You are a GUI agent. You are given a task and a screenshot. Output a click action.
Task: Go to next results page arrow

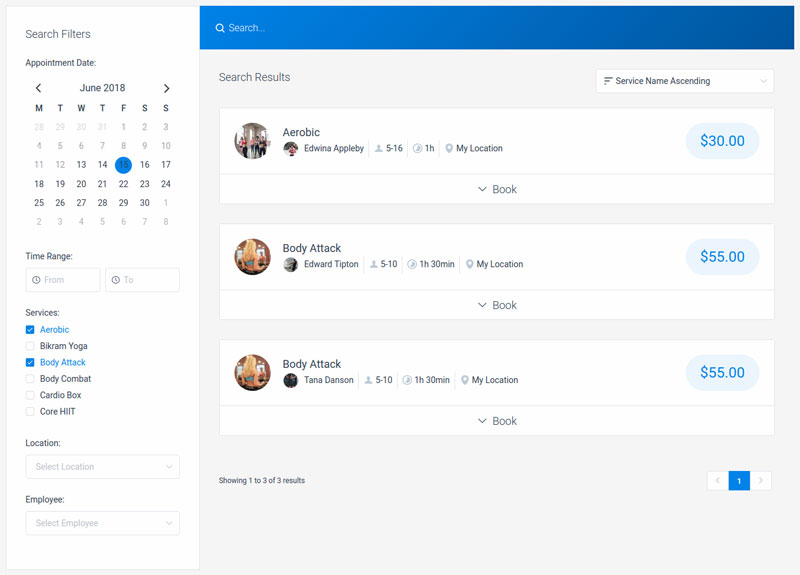pyautogui.click(x=761, y=481)
